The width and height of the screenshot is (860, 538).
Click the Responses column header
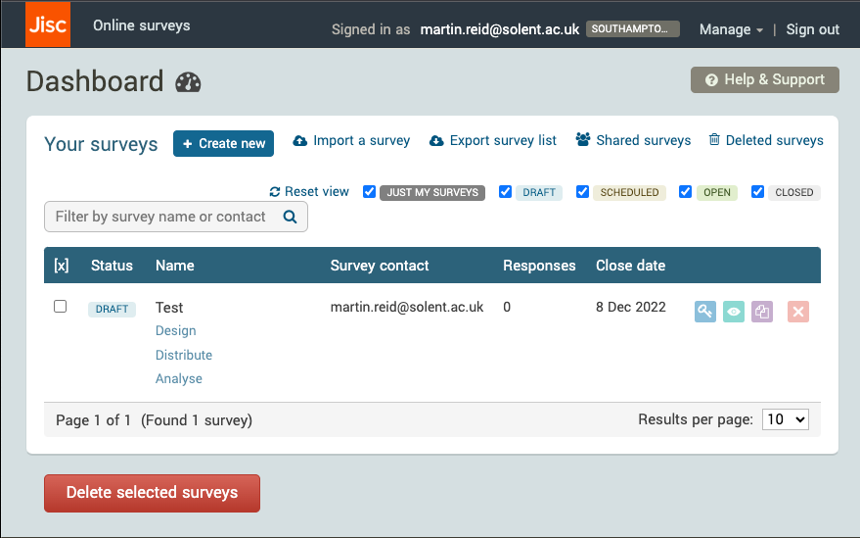[539, 265]
